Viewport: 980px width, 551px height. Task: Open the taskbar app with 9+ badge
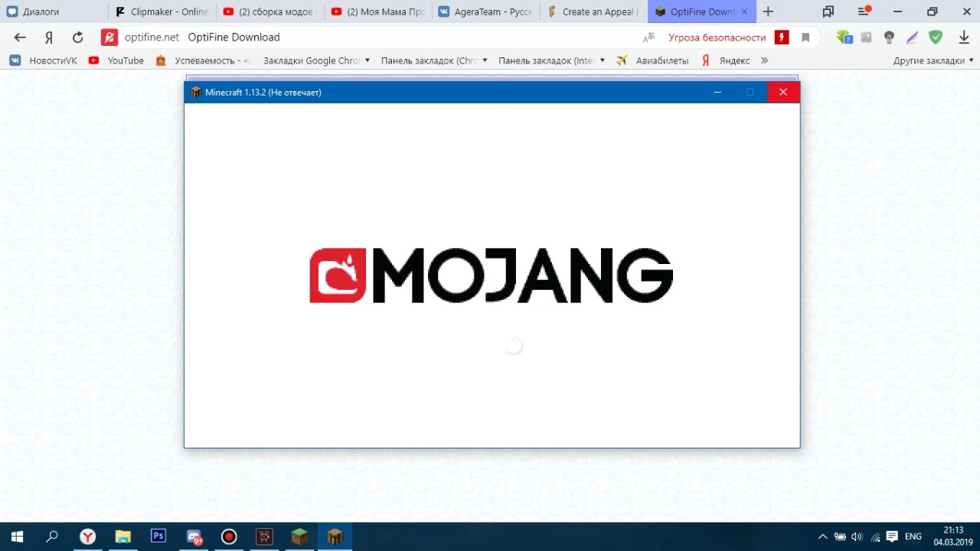pos(194,537)
